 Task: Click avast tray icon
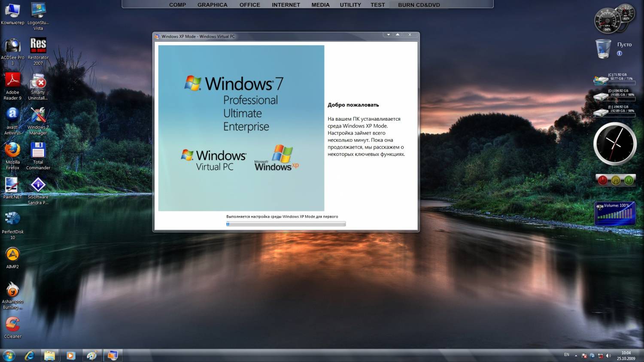(592, 356)
